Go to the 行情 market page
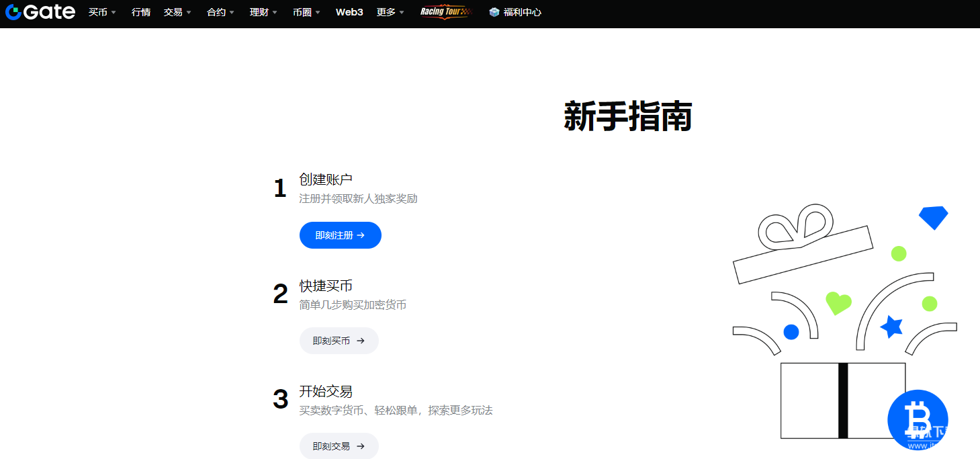Screen dimensions: 980x459 click(x=141, y=12)
